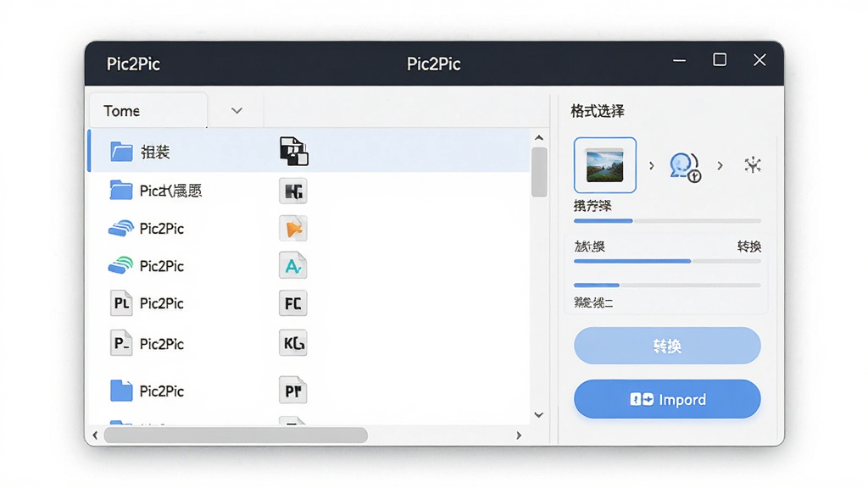Viewport: 868px width, 488px height.
Task: Click the blue chat bubble clock icon
Action: click(x=685, y=167)
